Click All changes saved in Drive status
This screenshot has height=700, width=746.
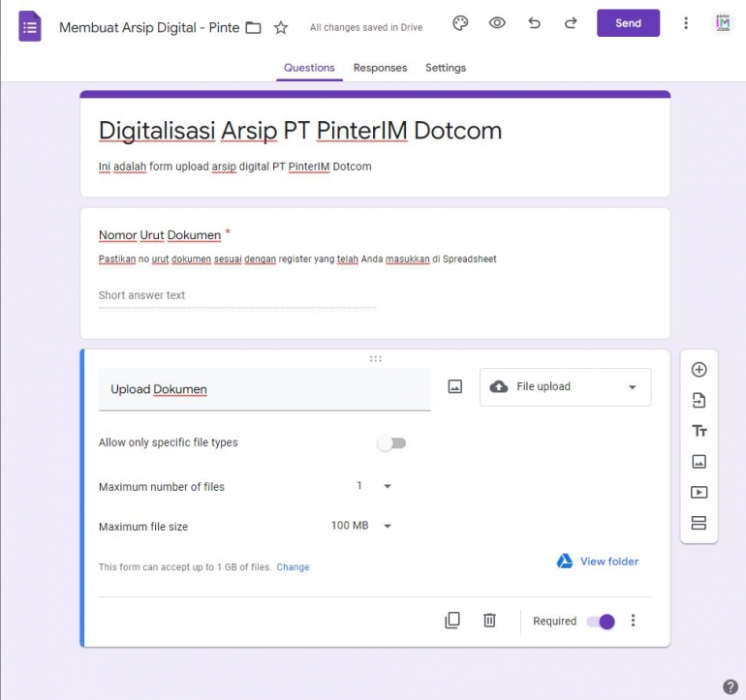tap(366, 27)
